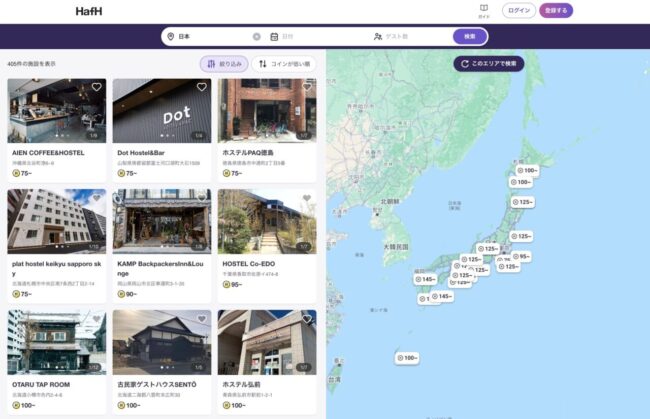Viewport: 650px width, 419px height.
Task: Click the 90~ coin price on KAMP card
Action: point(127,294)
